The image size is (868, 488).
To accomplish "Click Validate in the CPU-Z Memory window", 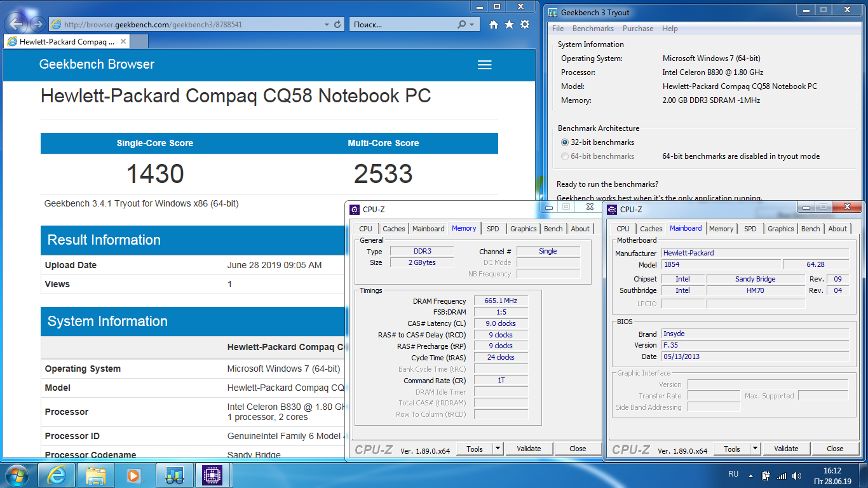I will click(529, 449).
